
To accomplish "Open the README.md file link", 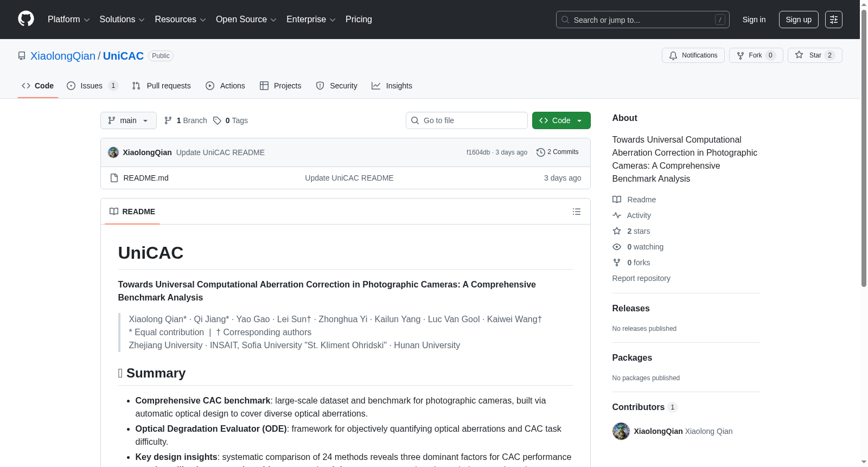I will (146, 178).
